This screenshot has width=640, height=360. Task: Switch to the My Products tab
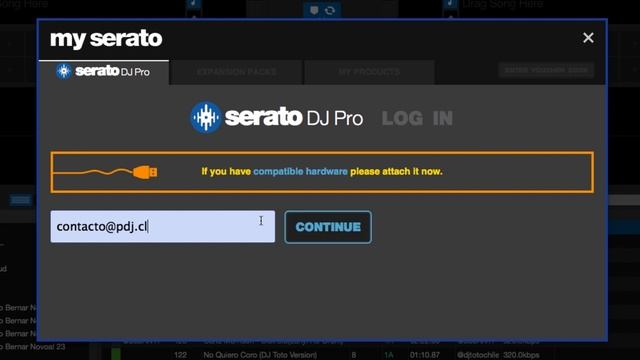pos(369,72)
